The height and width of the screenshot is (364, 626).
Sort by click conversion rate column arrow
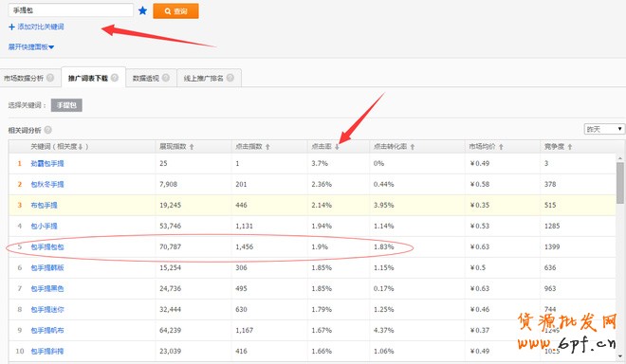click(413, 147)
